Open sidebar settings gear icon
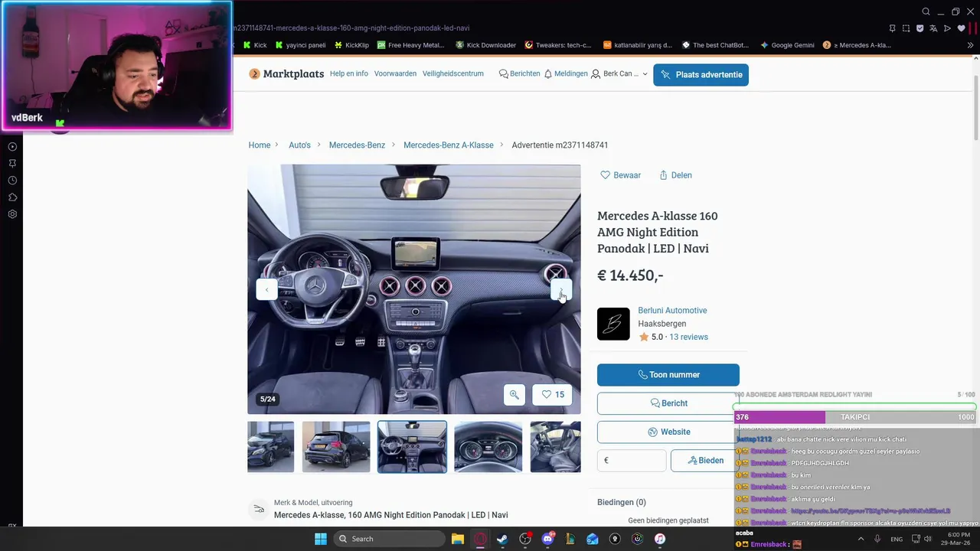980x551 pixels. [x=12, y=214]
